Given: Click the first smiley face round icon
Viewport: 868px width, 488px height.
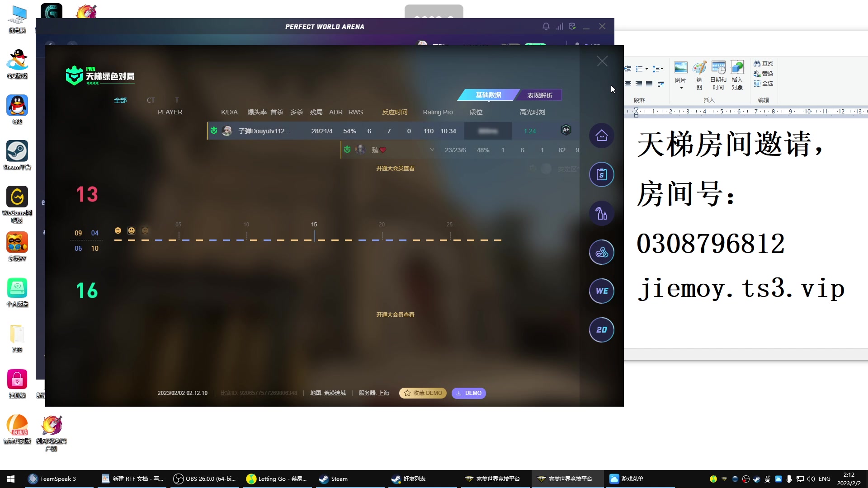Looking at the screenshot, I should point(118,230).
